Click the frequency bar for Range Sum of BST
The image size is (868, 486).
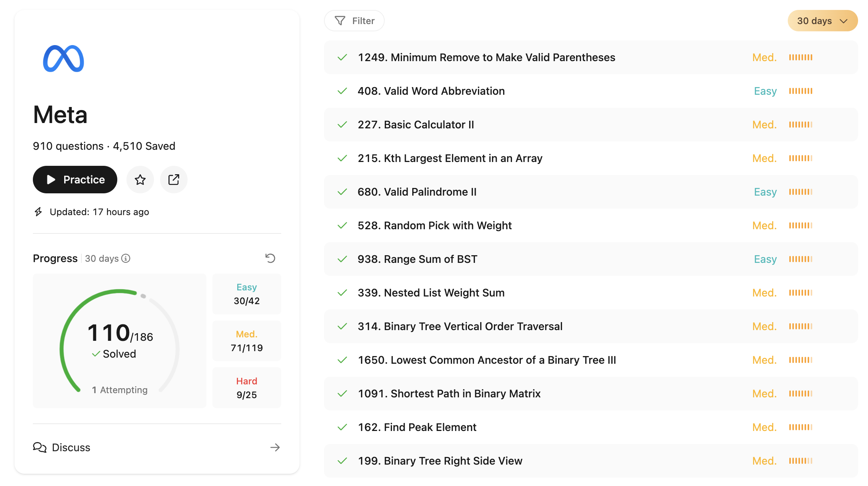tap(801, 259)
